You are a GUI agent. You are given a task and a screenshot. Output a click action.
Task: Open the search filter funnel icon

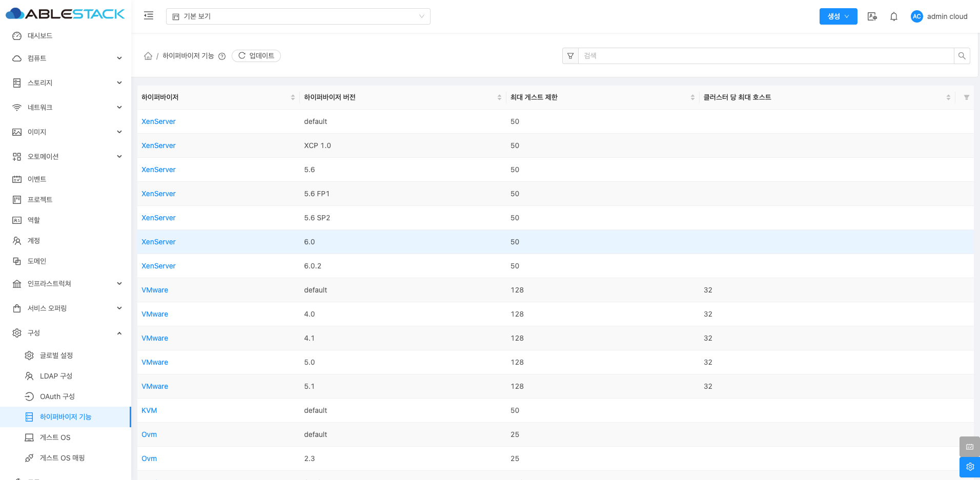tap(570, 56)
